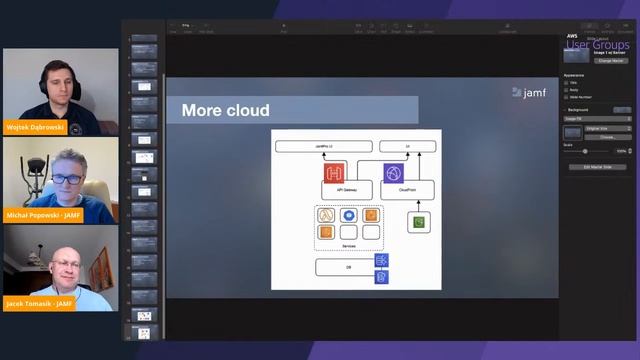Click the Choose image button
This screenshot has width=640, height=360.
(608, 138)
